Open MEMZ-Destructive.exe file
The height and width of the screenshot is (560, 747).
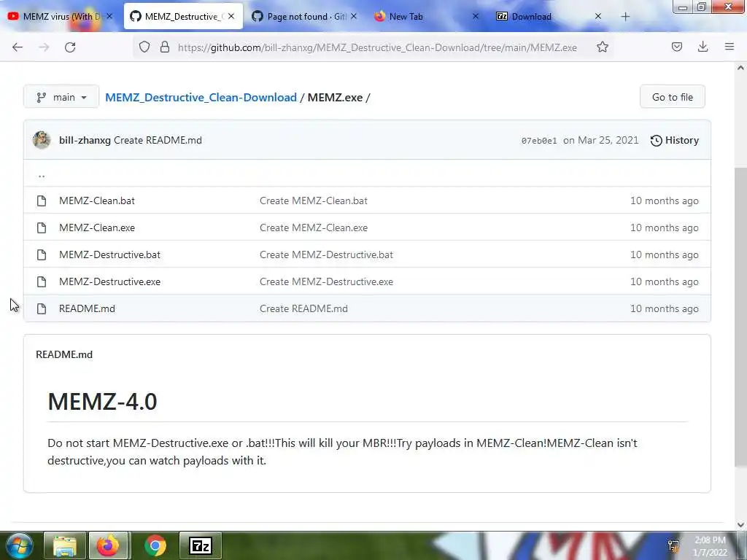(x=109, y=281)
